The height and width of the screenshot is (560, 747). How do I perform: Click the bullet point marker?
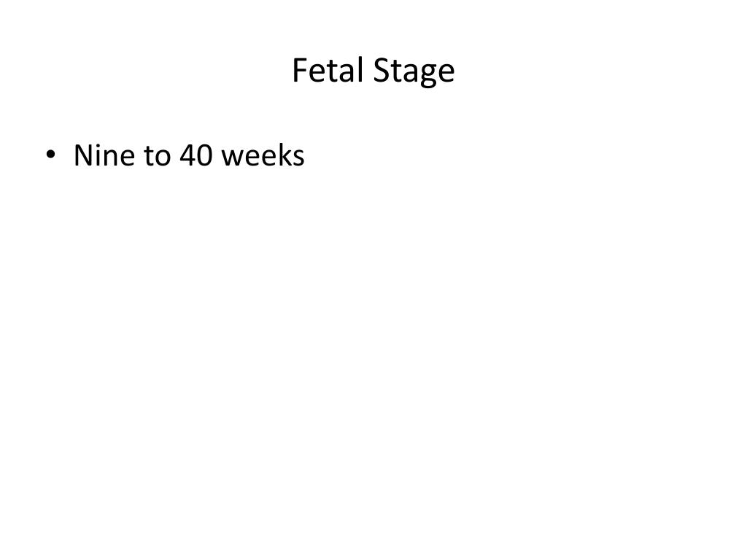(50, 155)
